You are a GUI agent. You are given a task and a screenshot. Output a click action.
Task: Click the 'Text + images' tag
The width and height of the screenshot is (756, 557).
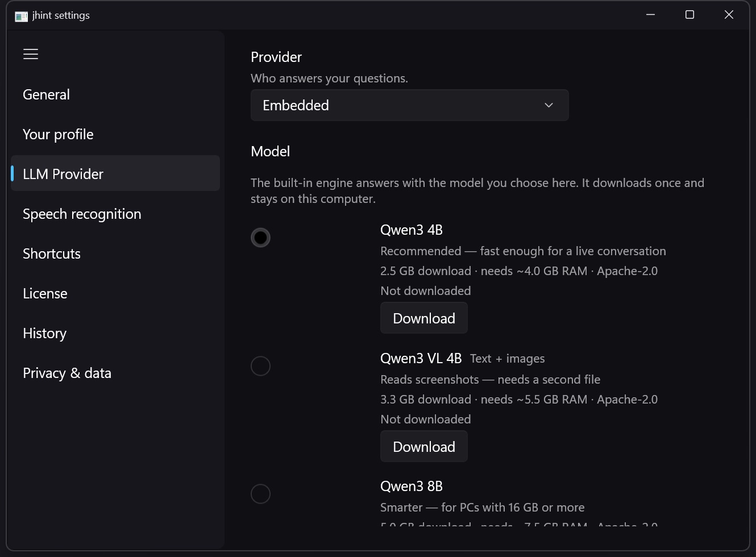point(507,359)
